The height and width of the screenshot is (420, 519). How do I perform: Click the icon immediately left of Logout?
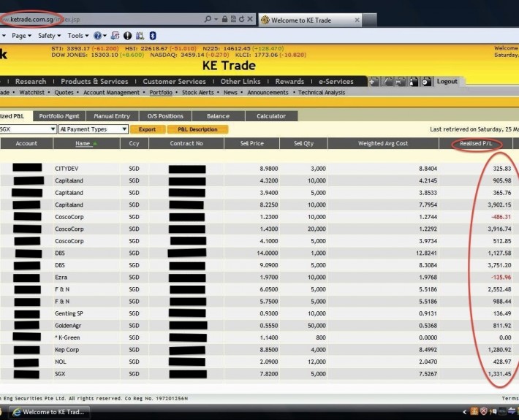pos(426,82)
